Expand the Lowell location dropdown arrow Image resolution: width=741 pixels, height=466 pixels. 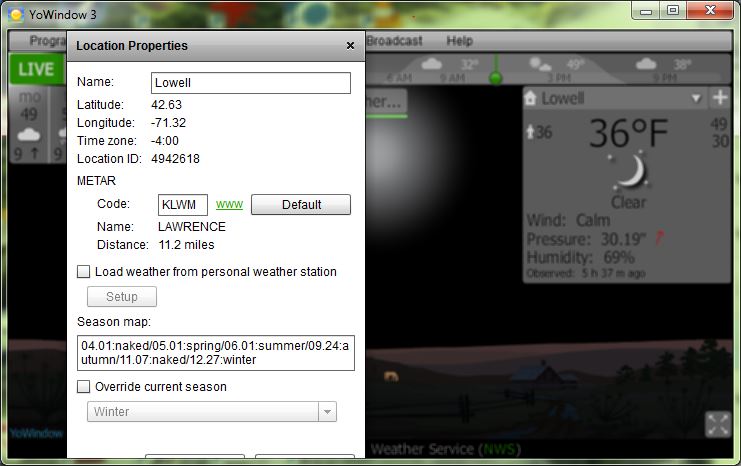click(x=696, y=99)
